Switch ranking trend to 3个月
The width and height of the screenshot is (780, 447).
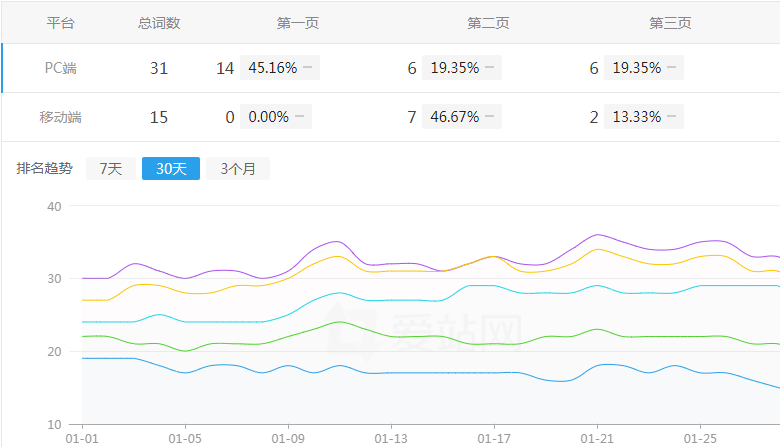238,169
